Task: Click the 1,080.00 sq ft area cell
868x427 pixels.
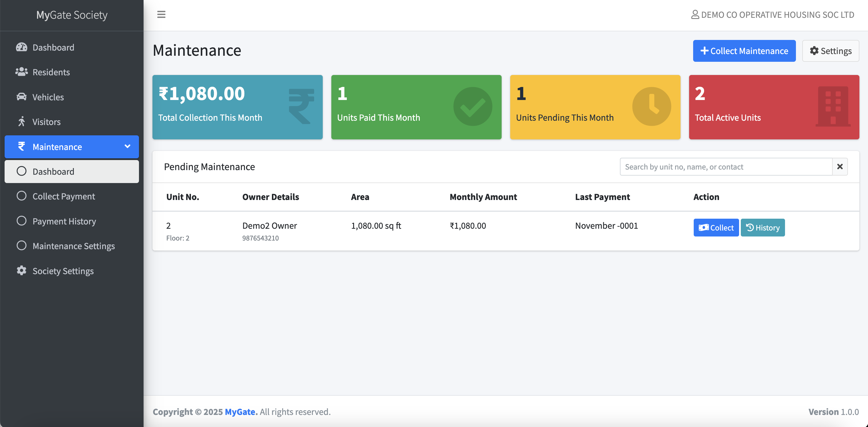Action: [x=376, y=225]
